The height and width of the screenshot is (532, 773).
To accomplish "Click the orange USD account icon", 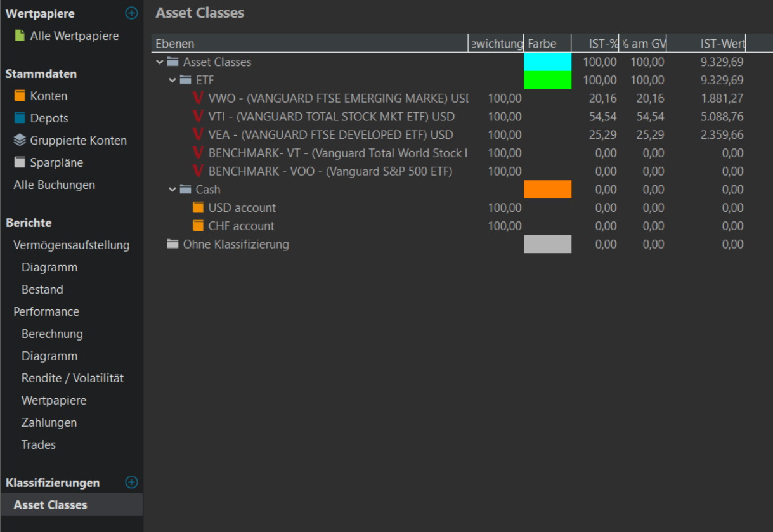I will click(x=198, y=208).
